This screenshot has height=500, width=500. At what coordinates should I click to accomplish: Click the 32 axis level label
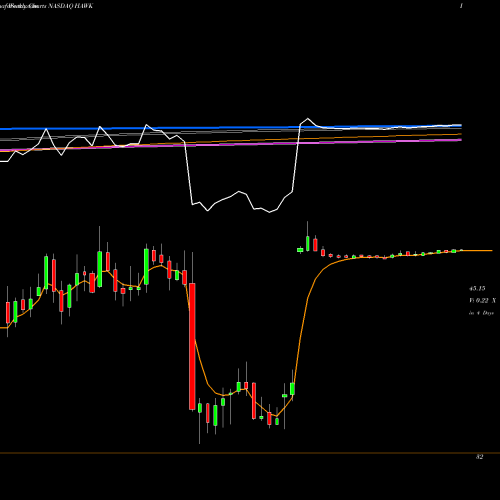click(479, 457)
